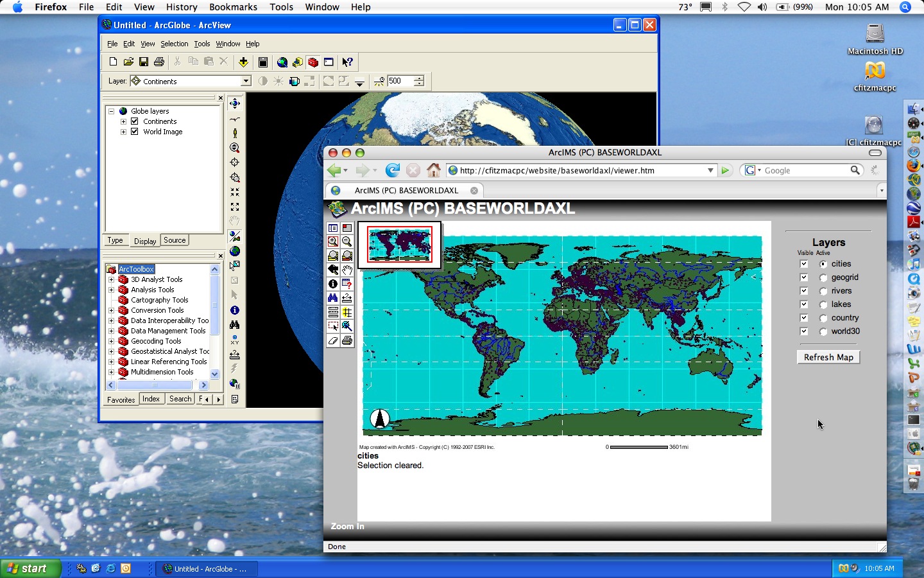
Task: Click the Go arrow next to URL
Action: click(725, 170)
